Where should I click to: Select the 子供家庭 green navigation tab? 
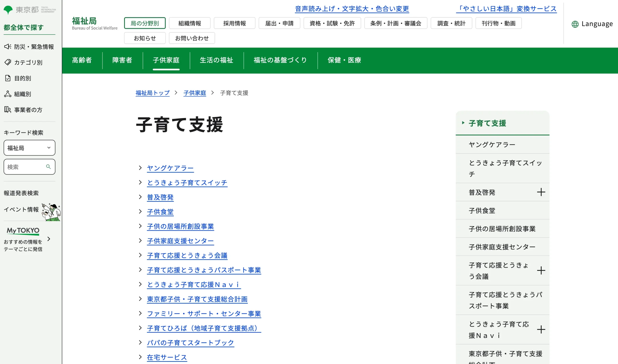pos(166,60)
